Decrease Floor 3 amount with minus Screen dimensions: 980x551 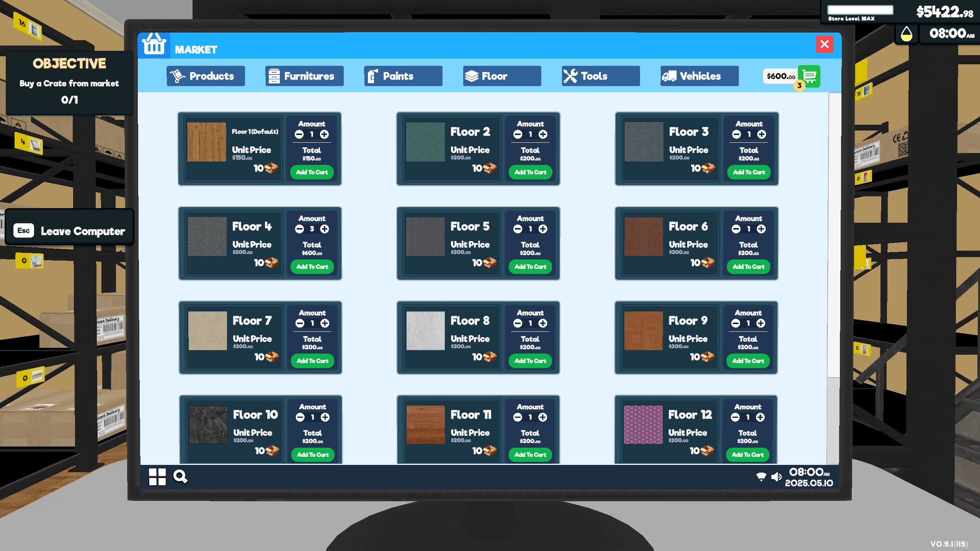coord(737,134)
